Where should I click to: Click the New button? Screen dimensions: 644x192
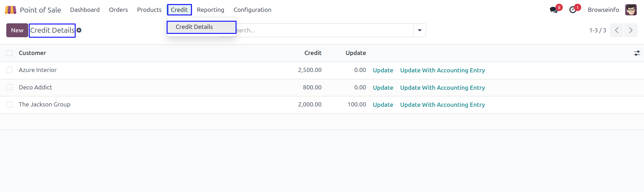(17, 30)
